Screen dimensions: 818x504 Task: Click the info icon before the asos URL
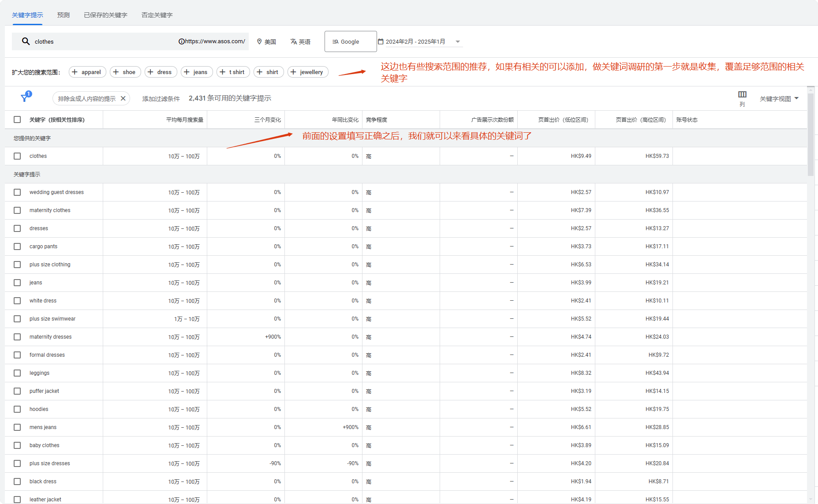click(x=181, y=41)
